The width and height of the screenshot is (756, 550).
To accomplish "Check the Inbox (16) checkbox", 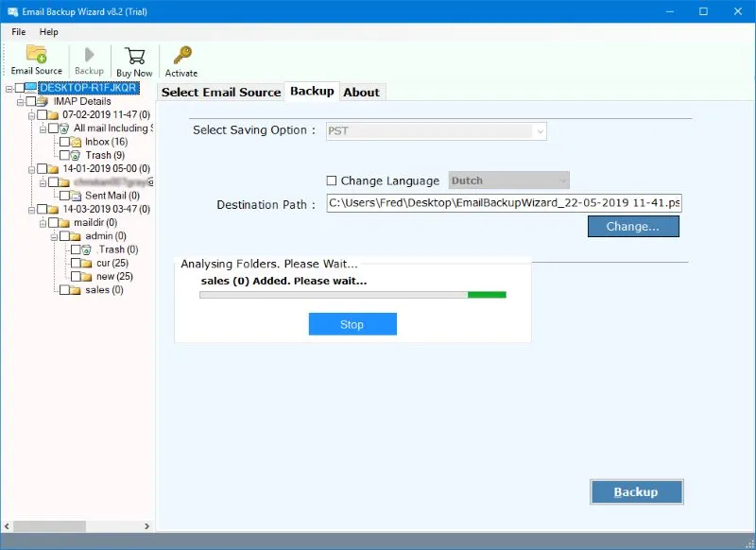I will [x=64, y=142].
